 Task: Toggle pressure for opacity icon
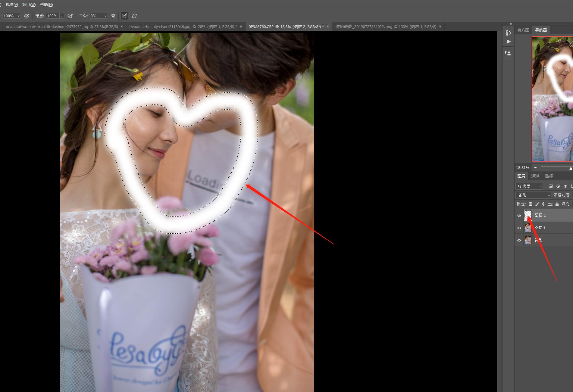pyautogui.click(x=27, y=16)
